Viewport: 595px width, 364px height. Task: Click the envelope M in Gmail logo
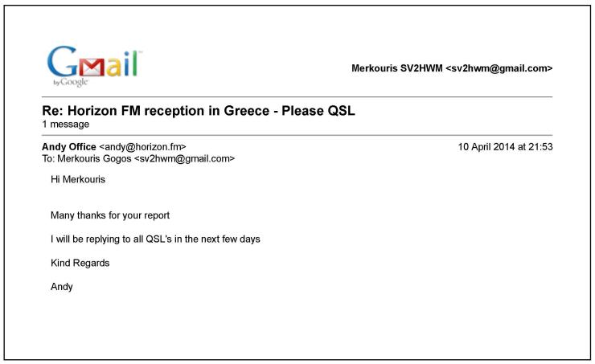pyautogui.click(x=92, y=67)
